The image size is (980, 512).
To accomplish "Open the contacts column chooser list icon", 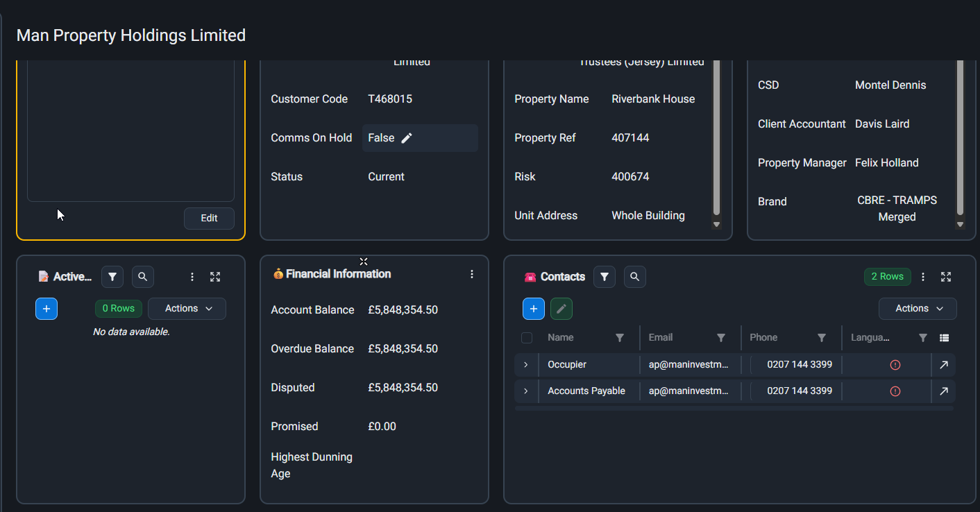I will click(x=944, y=338).
